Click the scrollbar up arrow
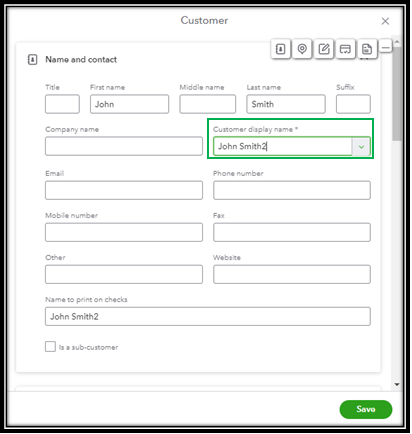Screen dimensions: 412x434 (x=397, y=42)
